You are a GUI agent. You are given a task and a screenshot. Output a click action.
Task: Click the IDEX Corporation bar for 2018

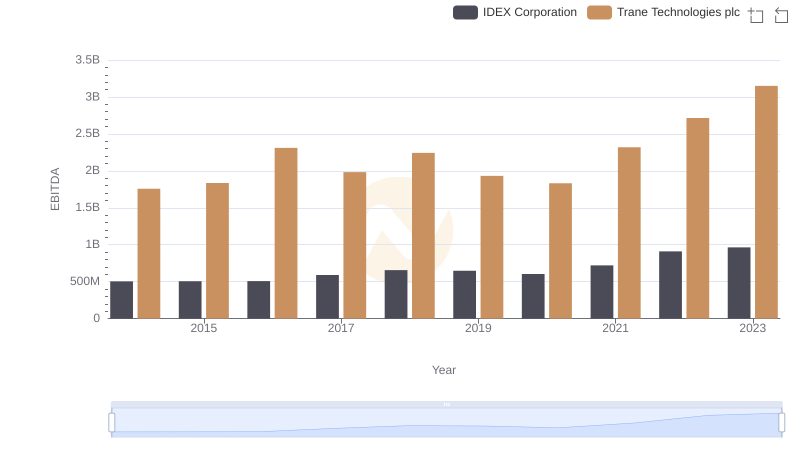(396, 294)
